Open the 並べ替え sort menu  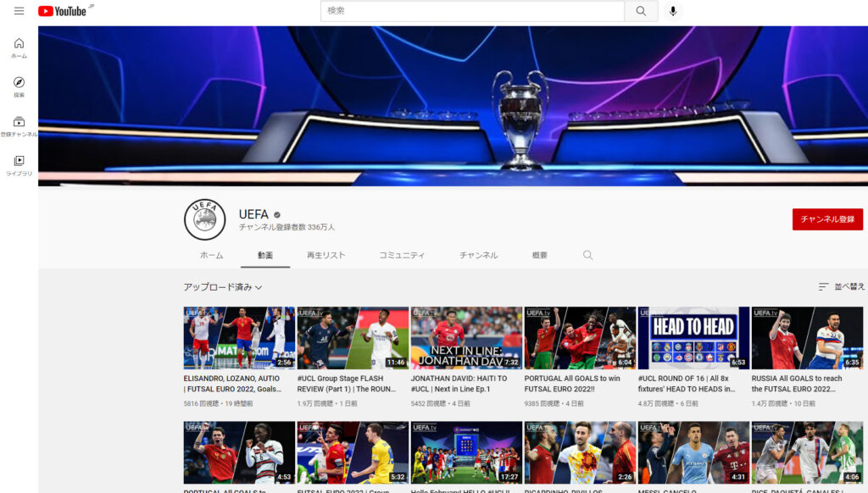pos(842,287)
